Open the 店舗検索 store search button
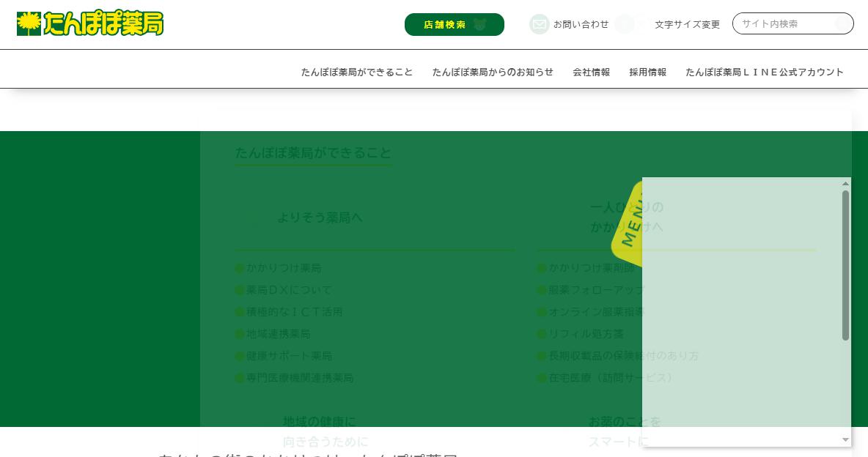 click(x=455, y=24)
